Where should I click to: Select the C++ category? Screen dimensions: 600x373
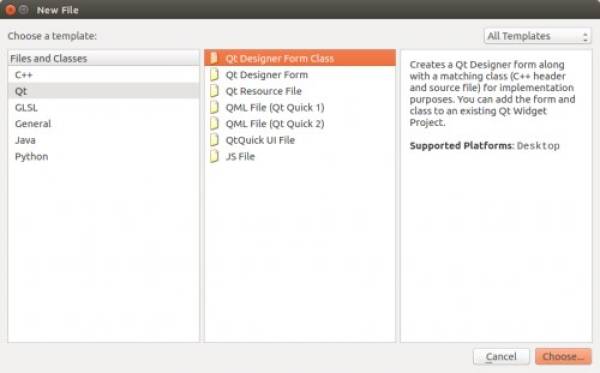click(103, 75)
